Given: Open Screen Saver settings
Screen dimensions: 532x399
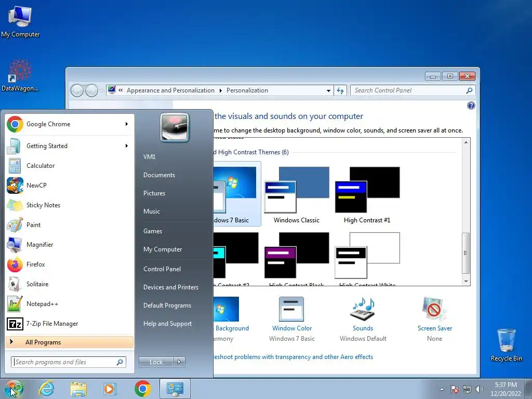Looking at the screenshot, I should pos(435,328).
